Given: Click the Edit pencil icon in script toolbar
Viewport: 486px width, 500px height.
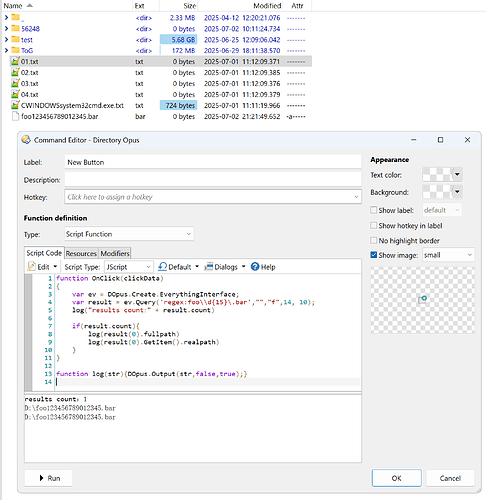Looking at the screenshot, I should [32, 267].
